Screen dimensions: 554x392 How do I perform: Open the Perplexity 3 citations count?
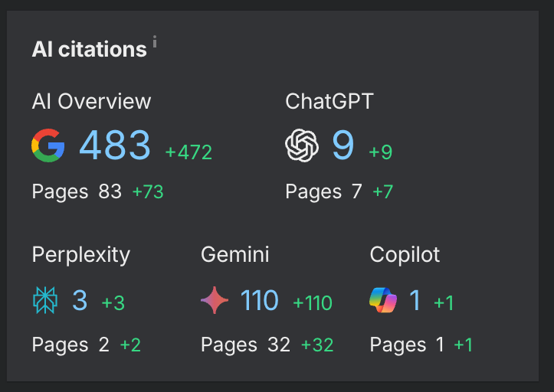80,301
